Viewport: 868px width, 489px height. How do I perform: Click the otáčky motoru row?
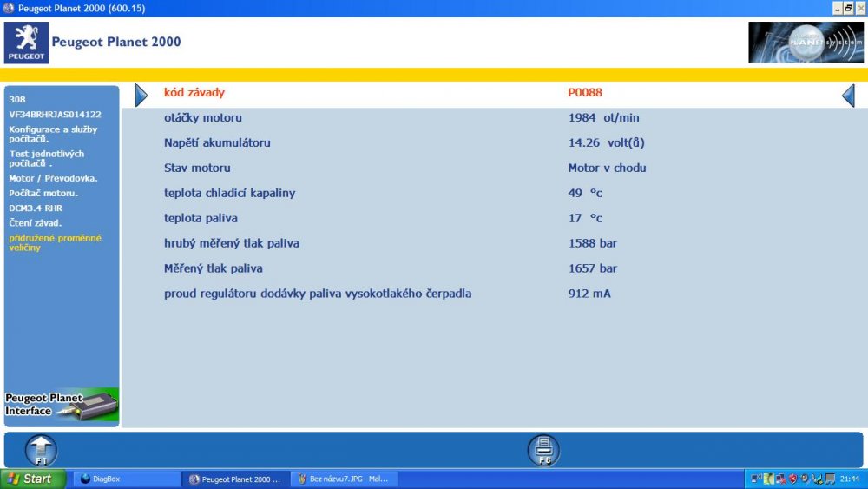pyautogui.click(x=495, y=117)
